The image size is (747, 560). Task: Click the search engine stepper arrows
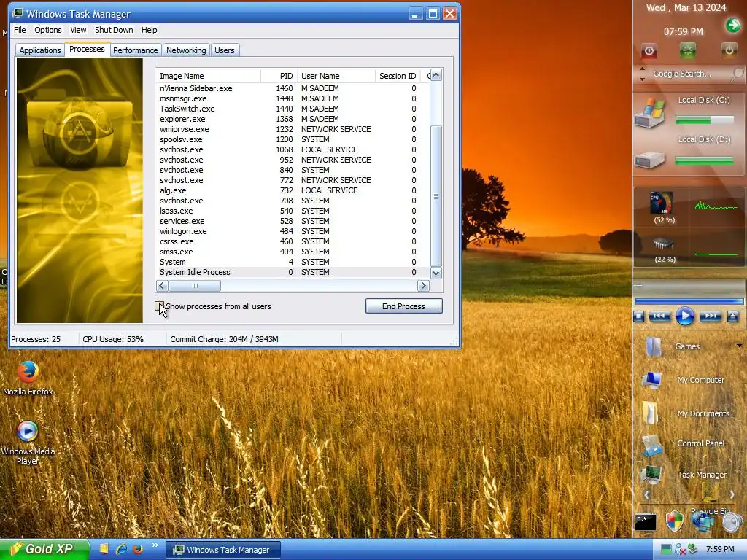pos(642,74)
